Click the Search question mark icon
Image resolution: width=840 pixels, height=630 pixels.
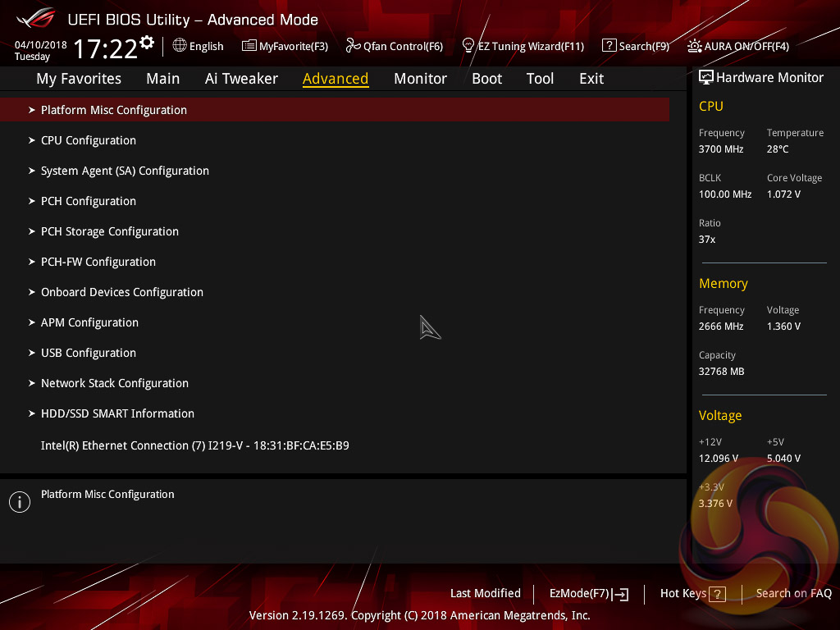click(609, 46)
